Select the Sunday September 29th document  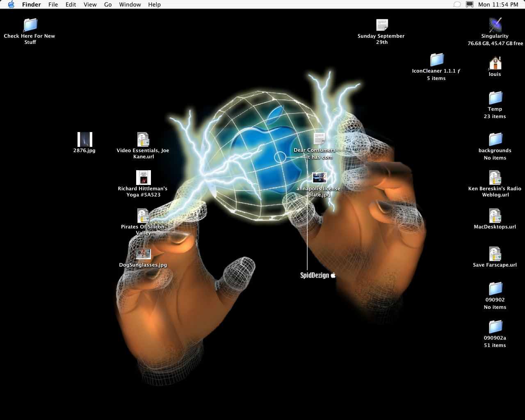pos(382,25)
